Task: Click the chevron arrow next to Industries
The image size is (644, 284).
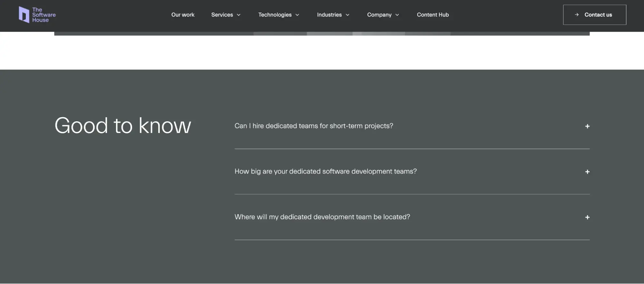Action: coord(348,15)
